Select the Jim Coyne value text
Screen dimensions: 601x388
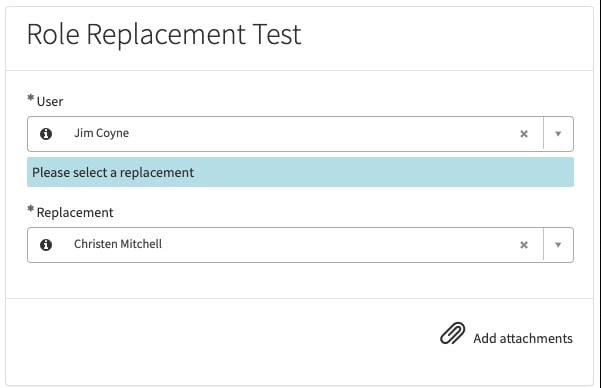pos(102,133)
